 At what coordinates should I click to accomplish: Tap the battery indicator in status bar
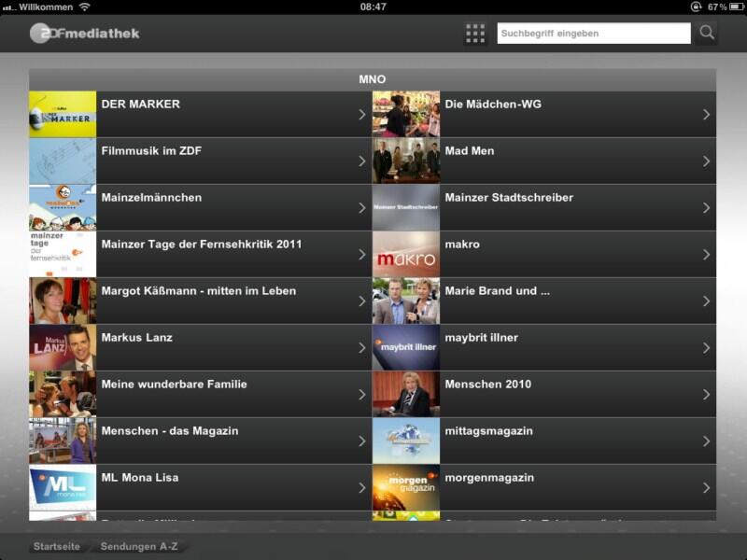pyautogui.click(x=736, y=7)
